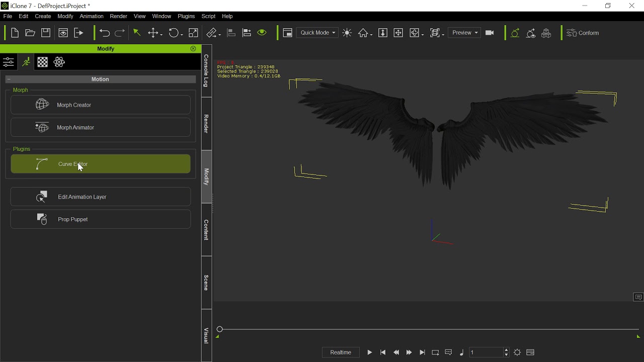Screen dimensions: 644x362
Task: Click Edit Animation Layer
Action: [101, 197]
